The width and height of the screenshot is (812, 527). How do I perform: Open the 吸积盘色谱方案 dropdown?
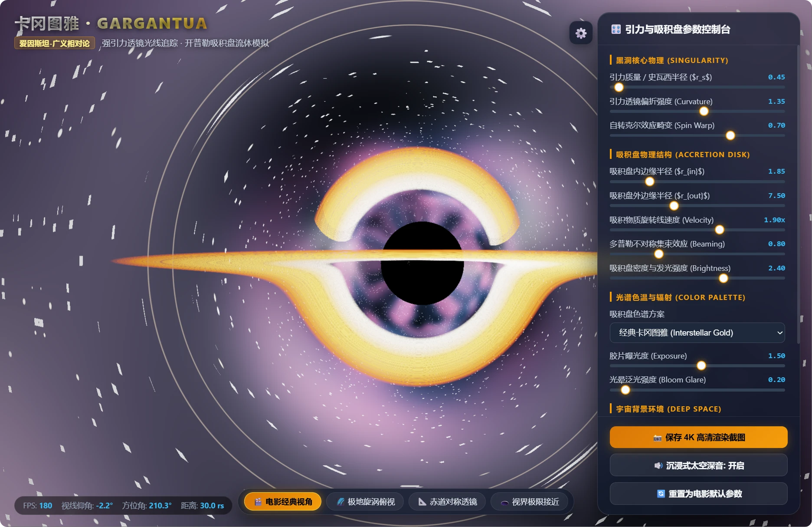697,333
